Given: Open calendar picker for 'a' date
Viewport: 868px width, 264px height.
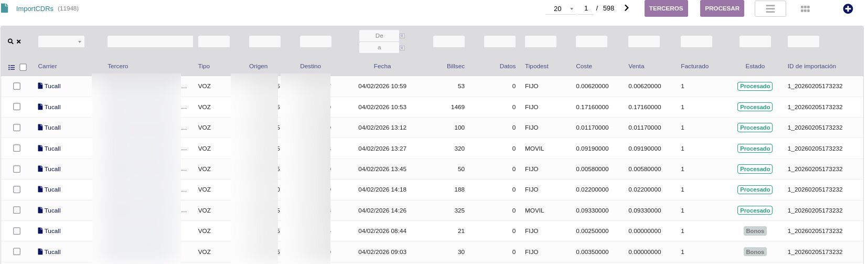Looking at the screenshot, I should pyautogui.click(x=402, y=48).
